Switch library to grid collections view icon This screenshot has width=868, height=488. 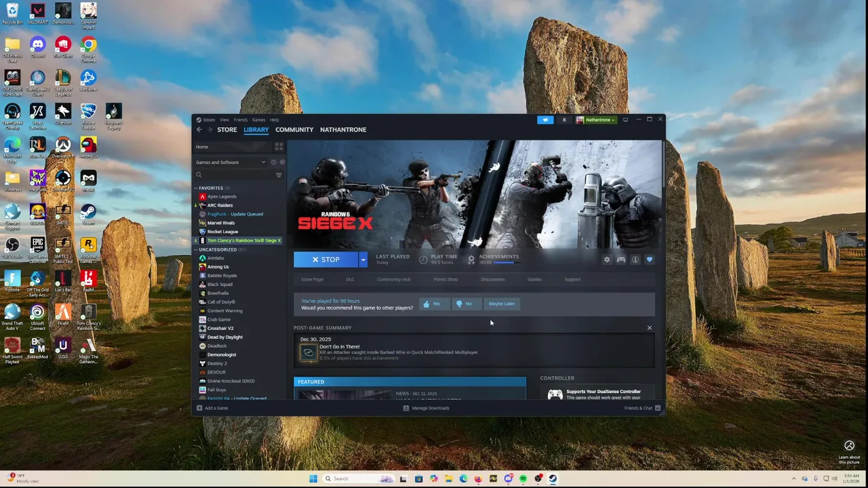click(279, 146)
